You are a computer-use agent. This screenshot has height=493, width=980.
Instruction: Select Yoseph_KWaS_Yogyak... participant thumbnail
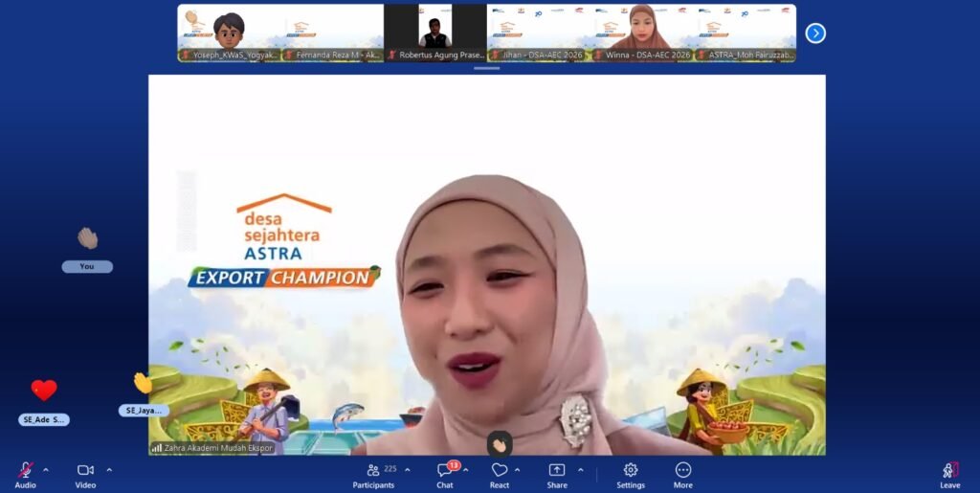pos(229,34)
